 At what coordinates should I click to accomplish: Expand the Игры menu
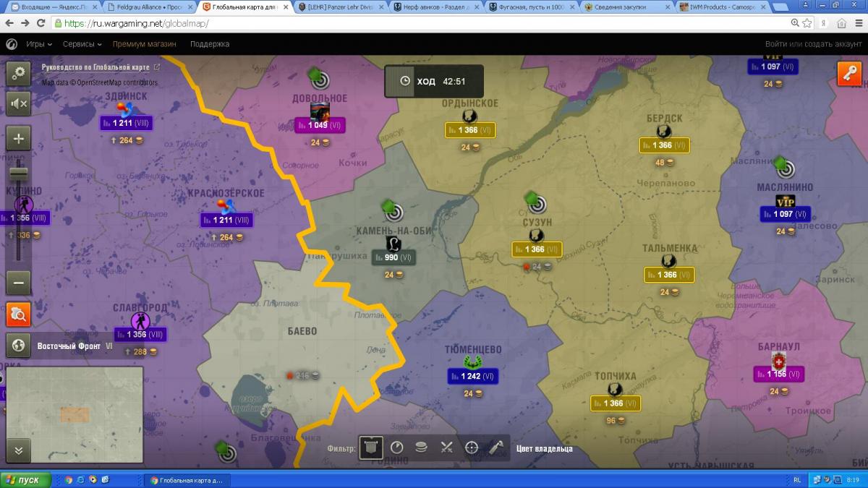[39, 44]
